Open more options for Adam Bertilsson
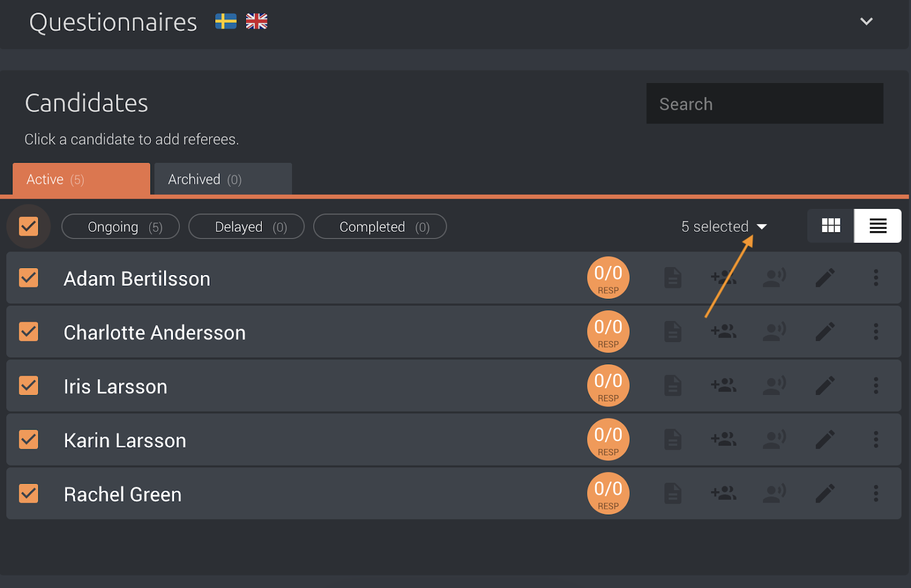Image resolution: width=911 pixels, height=588 pixels. [876, 278]
